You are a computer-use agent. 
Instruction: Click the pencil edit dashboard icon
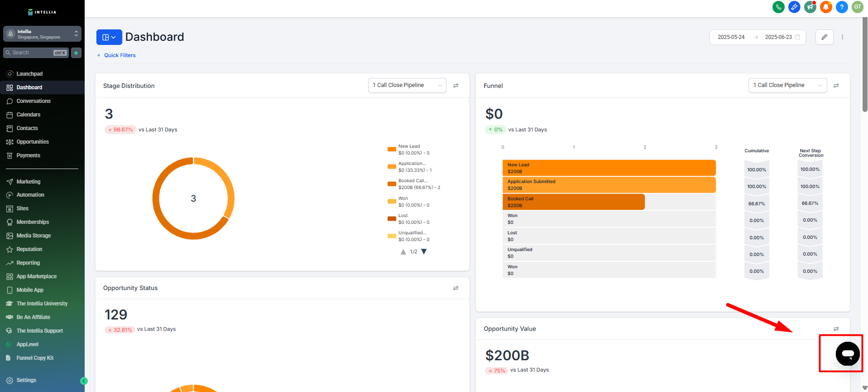824,37
